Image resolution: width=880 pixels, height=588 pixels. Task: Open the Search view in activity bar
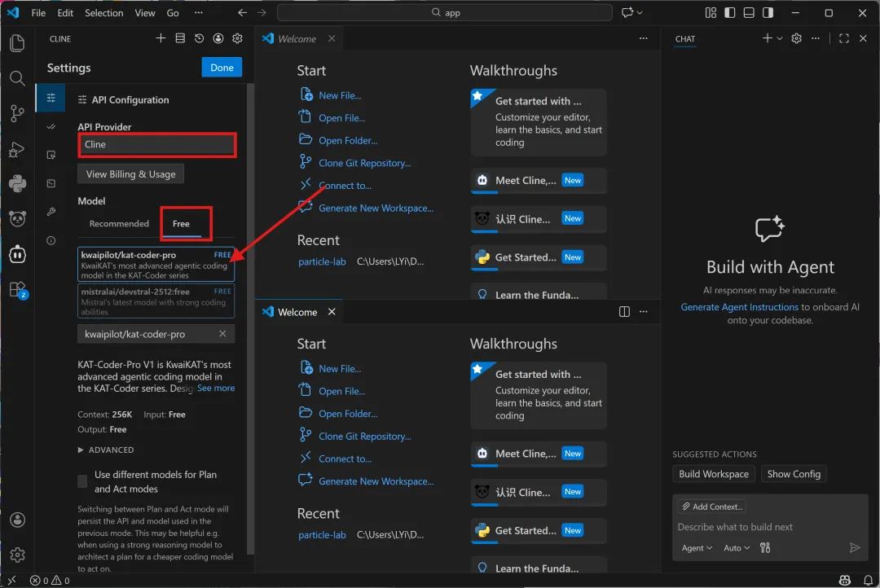click(17, 78)
